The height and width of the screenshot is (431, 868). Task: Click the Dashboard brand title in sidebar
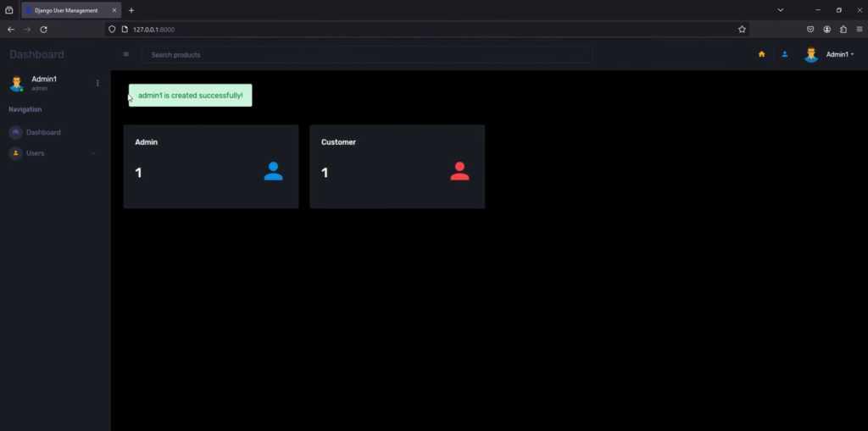[36, 54]
